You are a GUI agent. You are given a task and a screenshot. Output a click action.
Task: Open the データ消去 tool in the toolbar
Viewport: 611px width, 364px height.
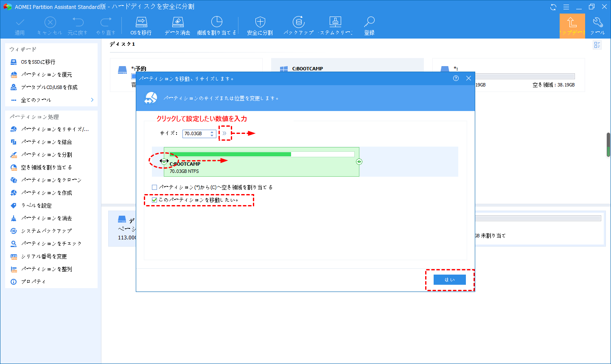click(177, 26)
